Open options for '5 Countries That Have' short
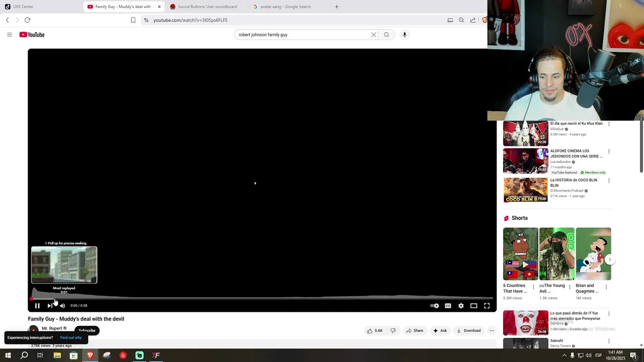 point(534,287)
